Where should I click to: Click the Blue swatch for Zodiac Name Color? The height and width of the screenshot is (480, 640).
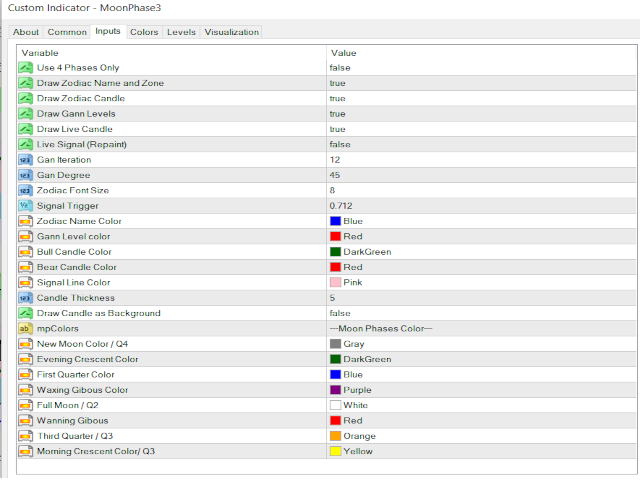pyautogui.click(x=336, y=221)
